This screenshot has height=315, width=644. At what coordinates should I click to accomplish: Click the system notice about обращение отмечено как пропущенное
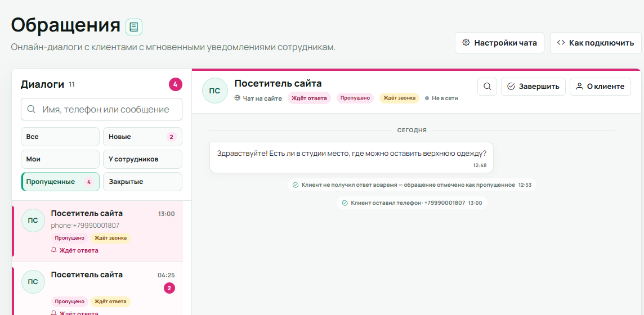pyautogui.click(x=412, y=185)
